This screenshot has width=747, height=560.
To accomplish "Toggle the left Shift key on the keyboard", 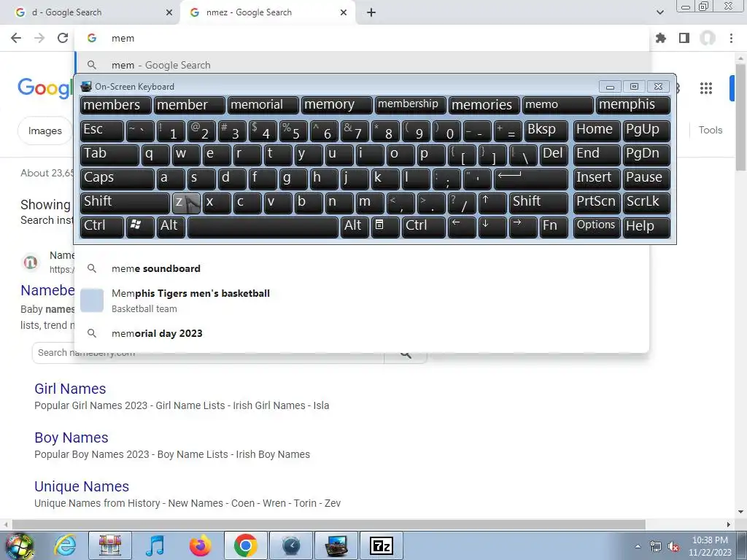I will pos(125,203).
